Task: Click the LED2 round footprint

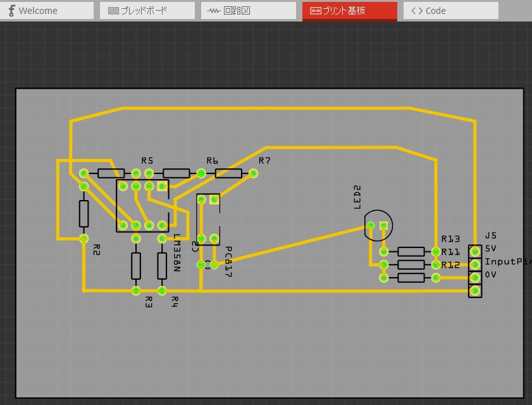Action: point(378,226)
